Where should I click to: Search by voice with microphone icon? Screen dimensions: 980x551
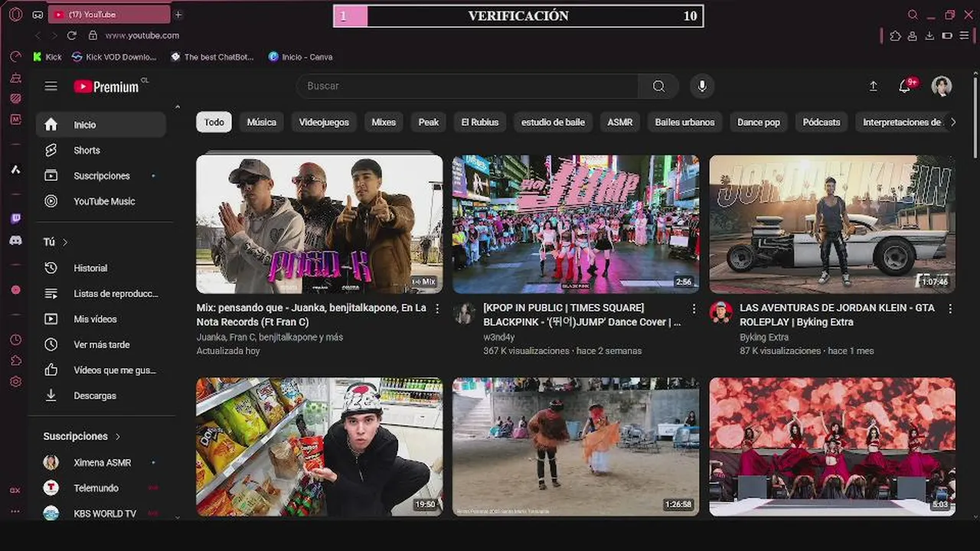pos(702,86)
